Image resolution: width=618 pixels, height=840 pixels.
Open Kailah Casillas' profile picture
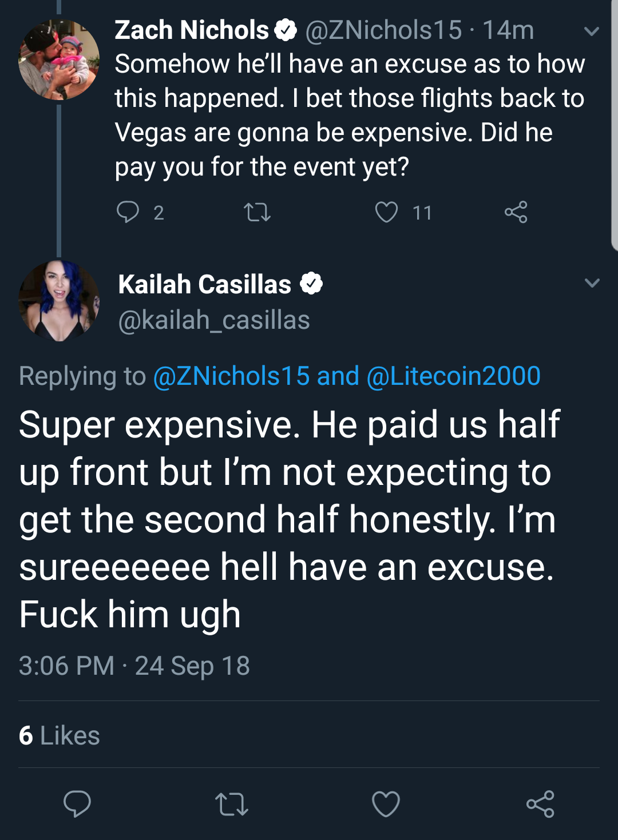59,301
